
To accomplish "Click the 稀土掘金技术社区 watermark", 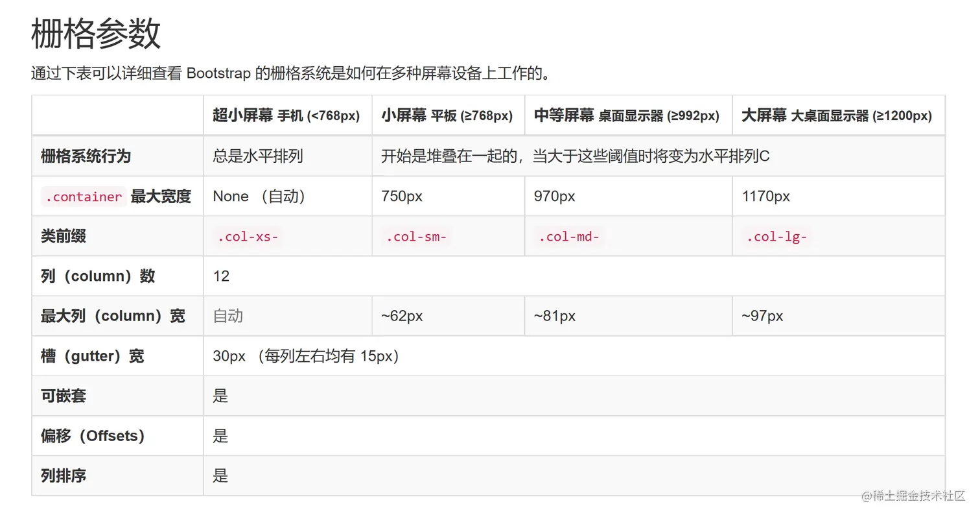I will coord(913,496).
